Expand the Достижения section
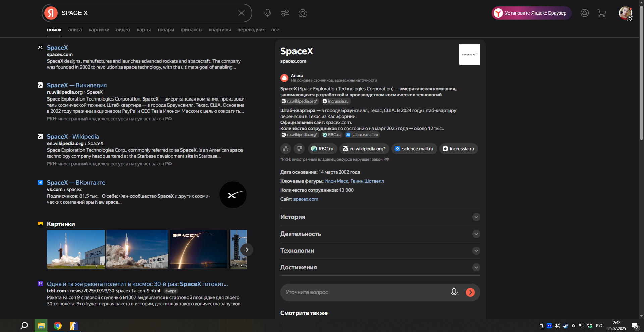The height and width of the screenshot is (332, 644). (x=476, y=267)
